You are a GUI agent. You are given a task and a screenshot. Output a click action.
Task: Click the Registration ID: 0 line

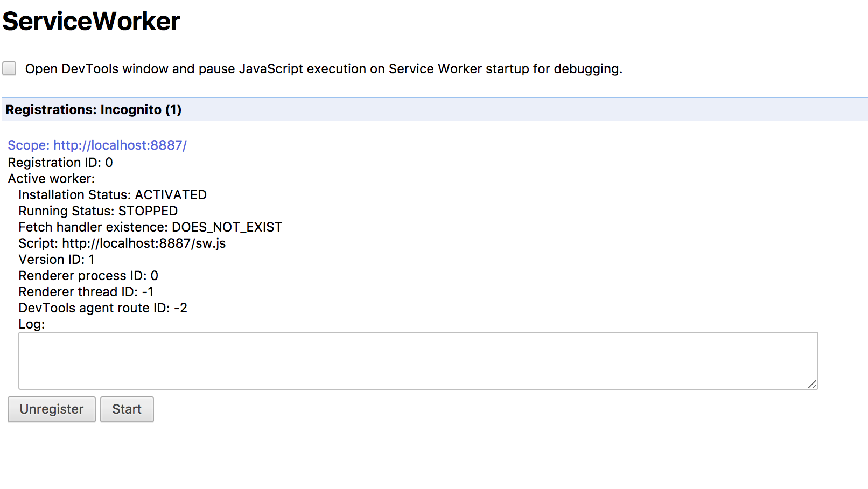point(60,163)
